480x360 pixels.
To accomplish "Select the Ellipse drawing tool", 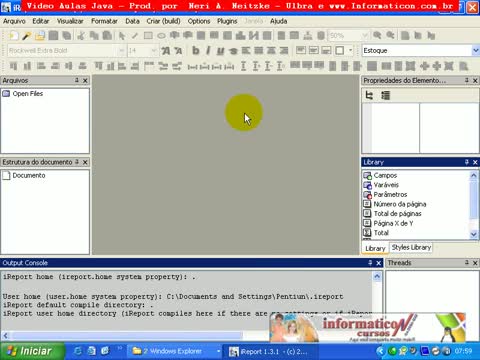I will coord(161,36).
